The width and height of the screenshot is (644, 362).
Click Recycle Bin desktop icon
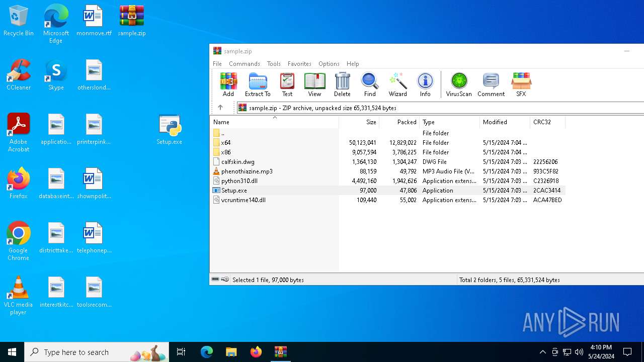tap(19, 21)
